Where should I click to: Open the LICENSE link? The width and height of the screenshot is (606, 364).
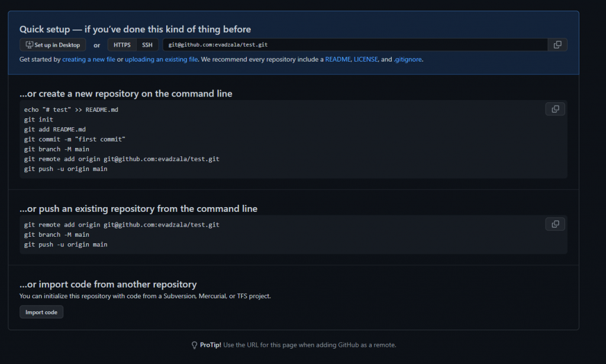pyautogui.click(x=366, y=60)
